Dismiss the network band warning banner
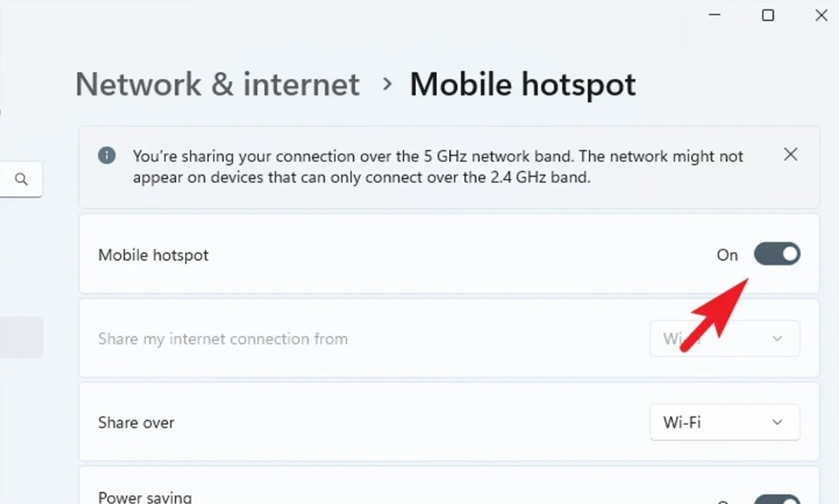 (x=791, y=154)
